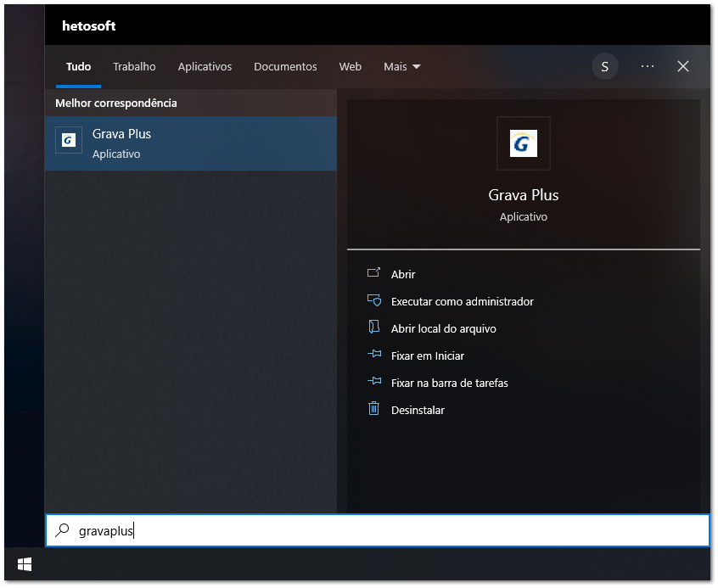Switch to the Trabalho tab
This screenshot has height=588, width=718.
(x=134, y=66)
